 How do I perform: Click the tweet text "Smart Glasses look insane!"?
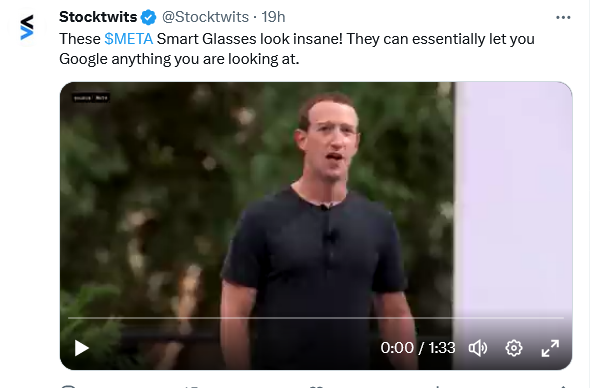pyautogui.click(x=250, y=39)
